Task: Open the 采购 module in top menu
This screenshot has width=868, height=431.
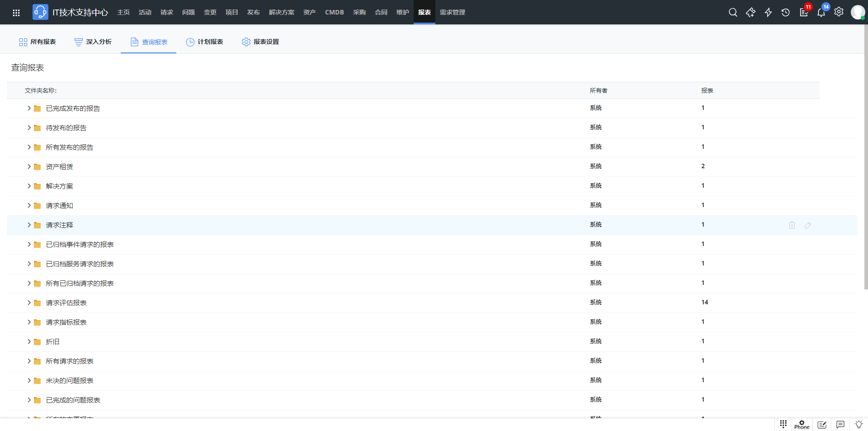Action: pyautogui.click(x=359, y=12)
